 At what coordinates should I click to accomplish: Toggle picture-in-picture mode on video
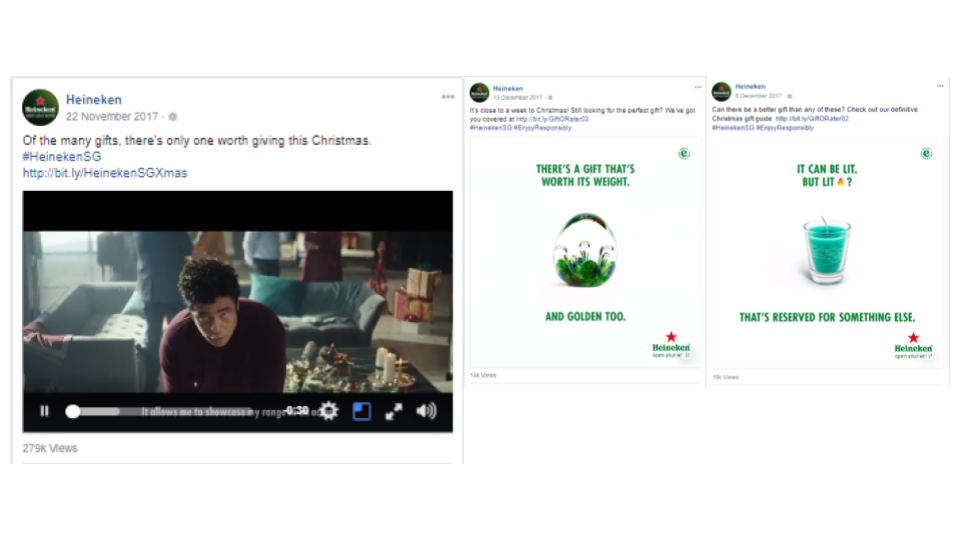tap(362, 411)
